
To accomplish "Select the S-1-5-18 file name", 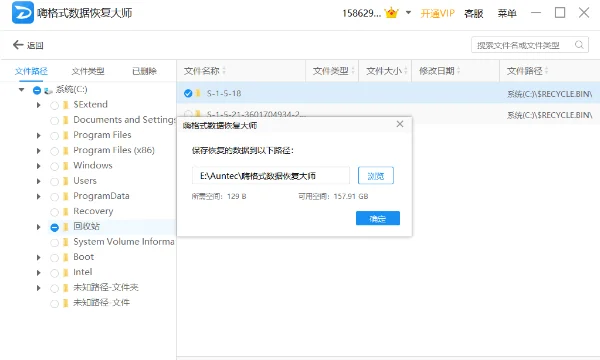I will click(224, 93).
